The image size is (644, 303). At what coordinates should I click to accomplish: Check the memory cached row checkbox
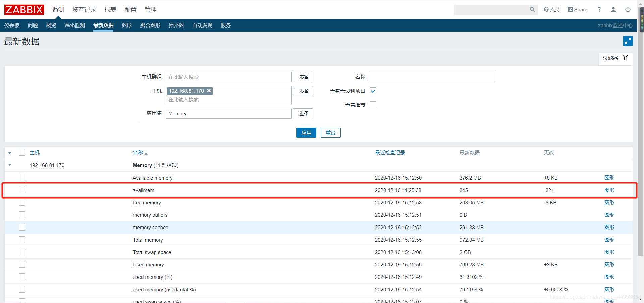22,227
